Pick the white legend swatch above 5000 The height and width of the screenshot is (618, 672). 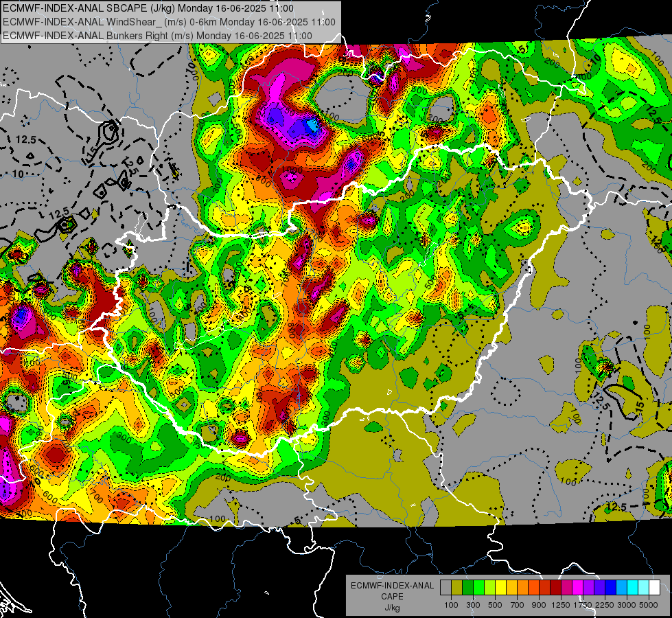coord(655,588)
